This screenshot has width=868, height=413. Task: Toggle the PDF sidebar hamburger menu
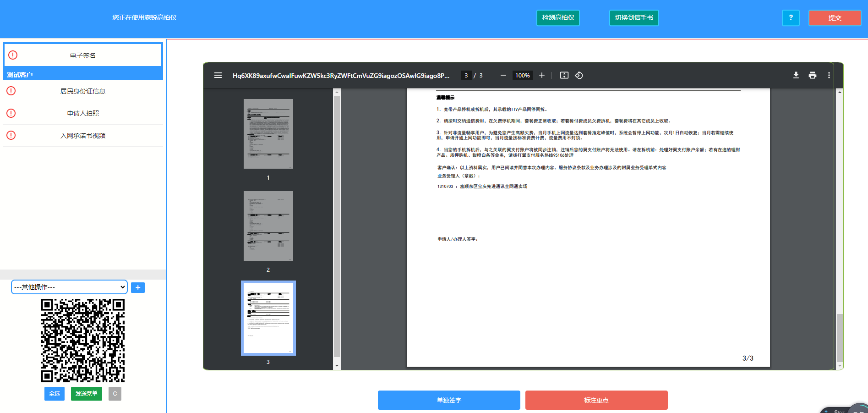tap(218, 75)
